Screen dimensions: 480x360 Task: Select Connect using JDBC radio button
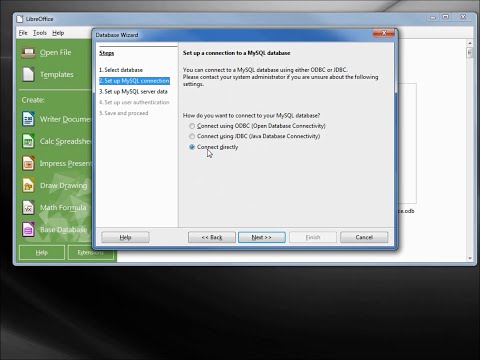(x=192, y=136)
